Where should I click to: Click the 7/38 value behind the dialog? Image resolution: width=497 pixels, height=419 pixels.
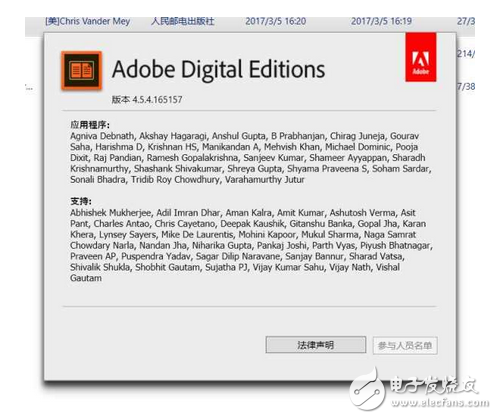click(466, 87)
